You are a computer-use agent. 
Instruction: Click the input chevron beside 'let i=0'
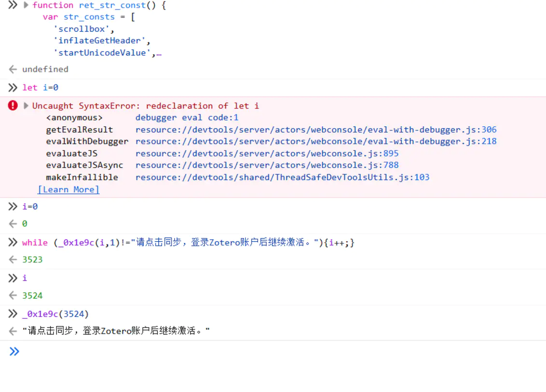coord(13,87)
